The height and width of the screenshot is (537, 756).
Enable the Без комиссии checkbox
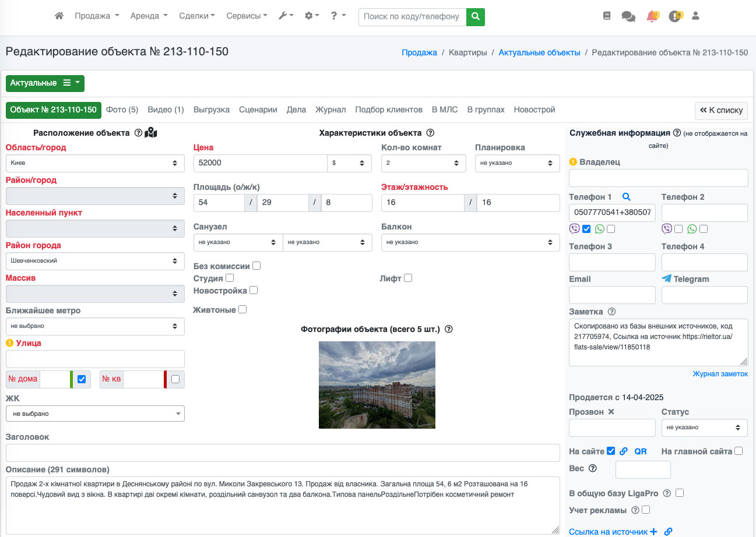(256, 266)
